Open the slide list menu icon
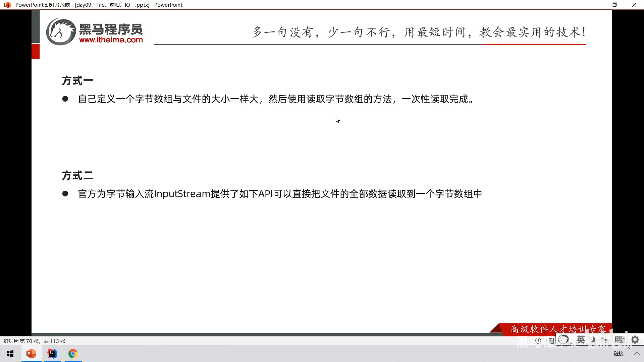 tap(551, 341)
